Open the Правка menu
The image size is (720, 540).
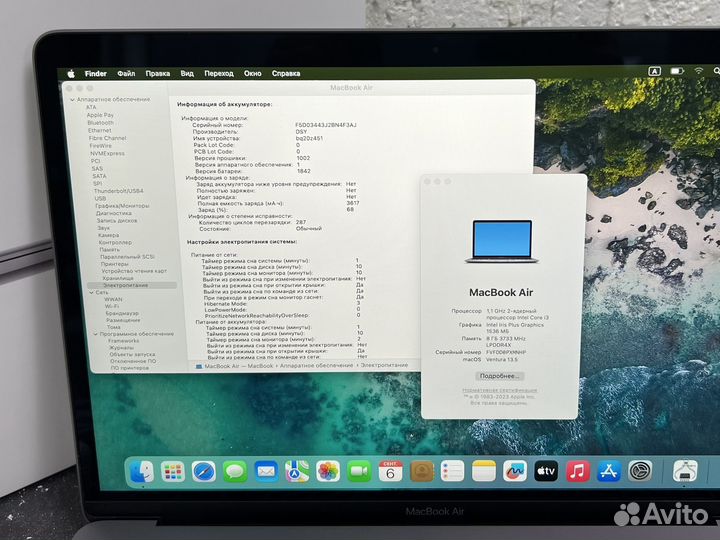(x=158, y=73)
